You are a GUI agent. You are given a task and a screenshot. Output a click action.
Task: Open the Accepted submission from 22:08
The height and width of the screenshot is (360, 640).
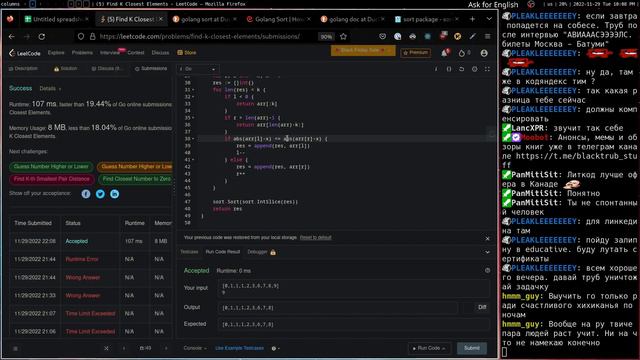click(x=77, y=241)
